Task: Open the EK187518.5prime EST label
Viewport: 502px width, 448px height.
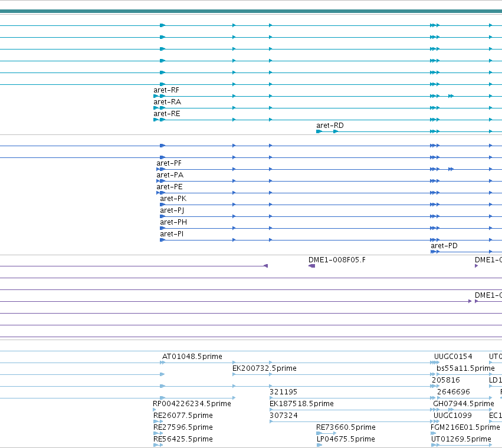Action: [x=301, y=404]
